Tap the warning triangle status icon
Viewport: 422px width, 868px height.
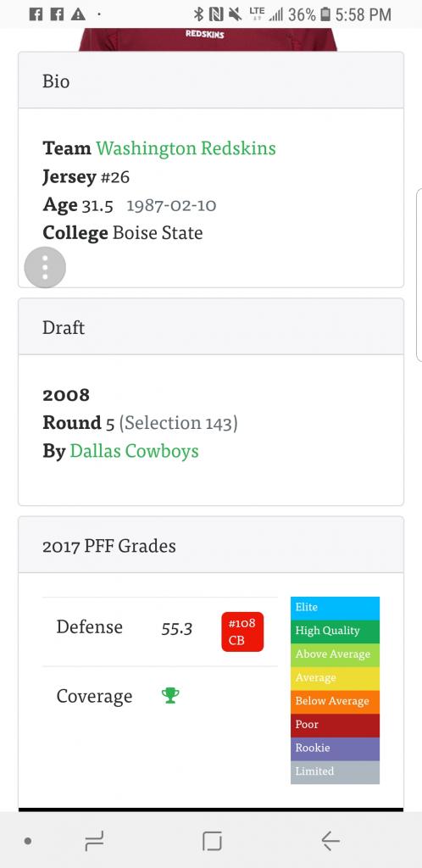(x=78, y=14)
